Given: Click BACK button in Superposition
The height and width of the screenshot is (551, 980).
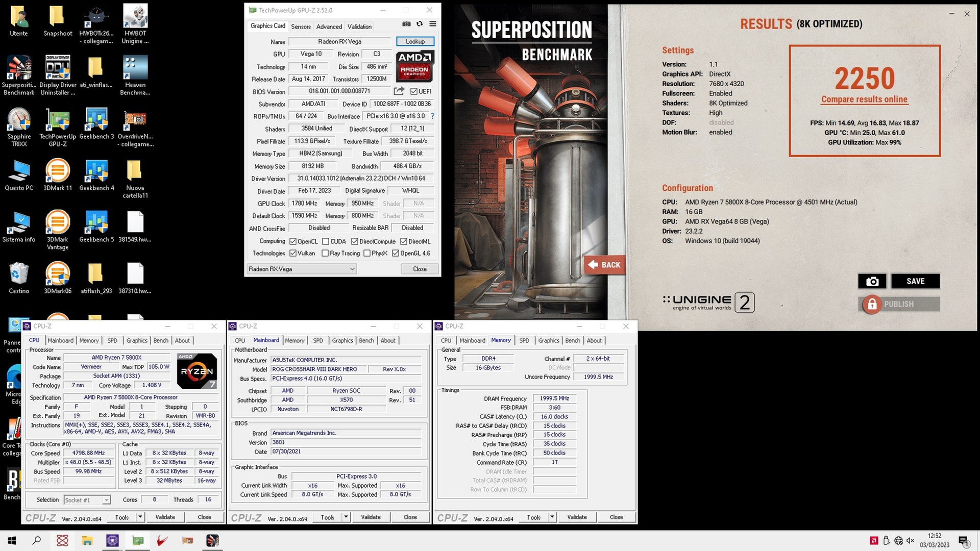Looking at the screenshot, I should pos(605,265).
